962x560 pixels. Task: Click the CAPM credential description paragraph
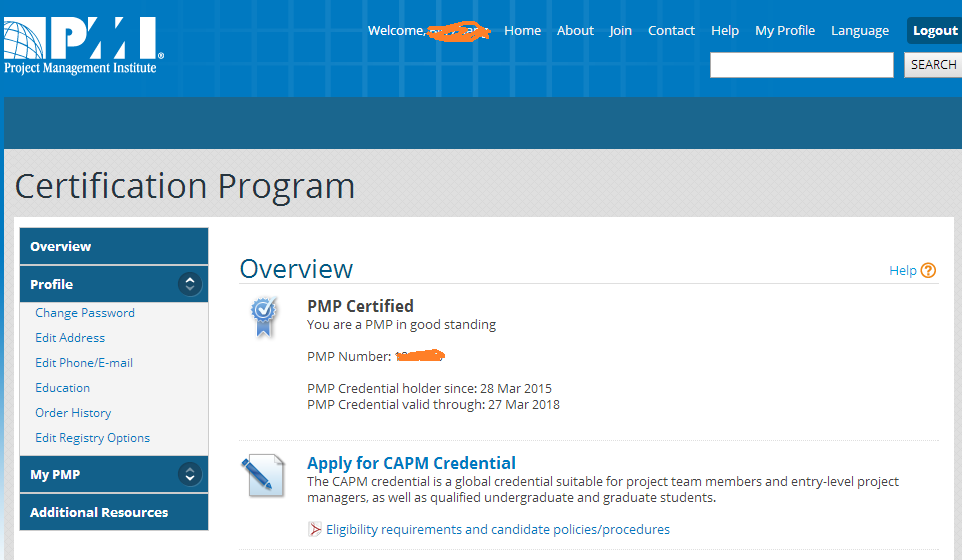tap(602, 489)
